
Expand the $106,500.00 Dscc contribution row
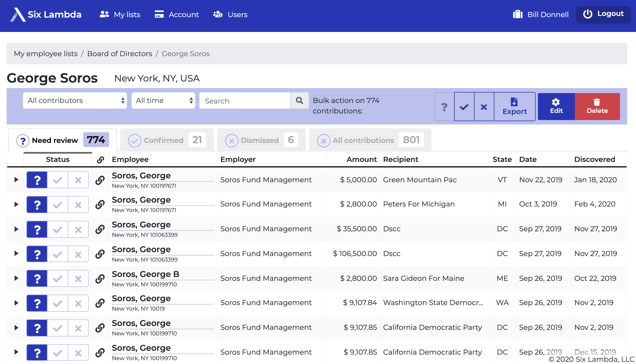coord(16,254)
